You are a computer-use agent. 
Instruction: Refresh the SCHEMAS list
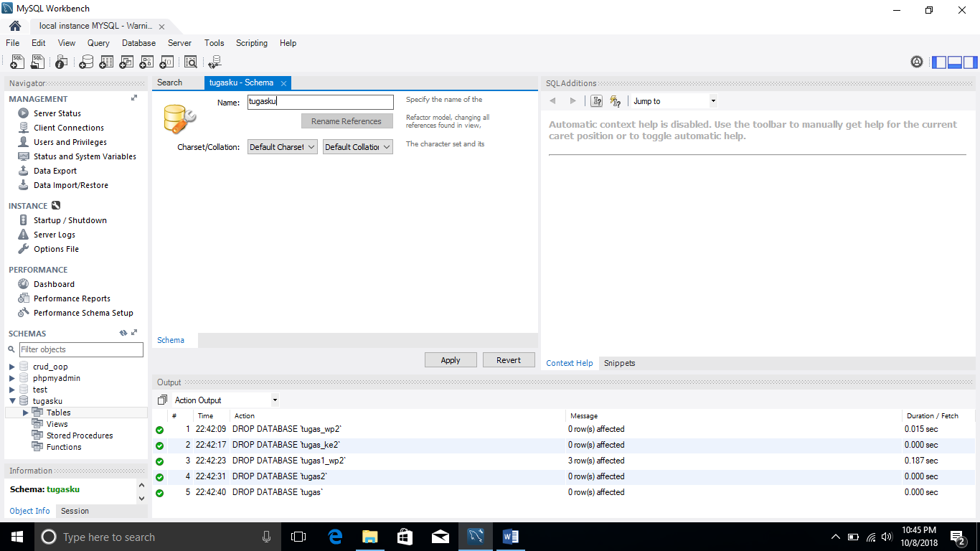(122, 332)
